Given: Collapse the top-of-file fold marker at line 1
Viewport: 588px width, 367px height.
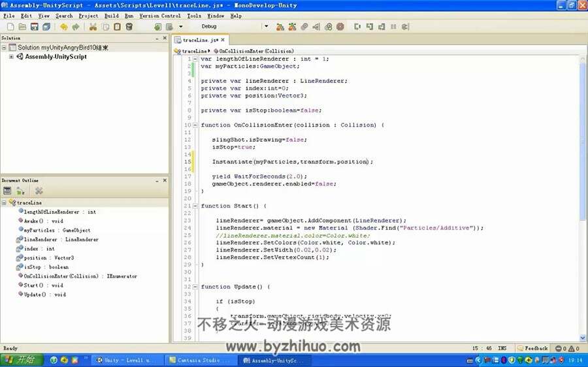Looking at the screenshot, I should [195, 59].
